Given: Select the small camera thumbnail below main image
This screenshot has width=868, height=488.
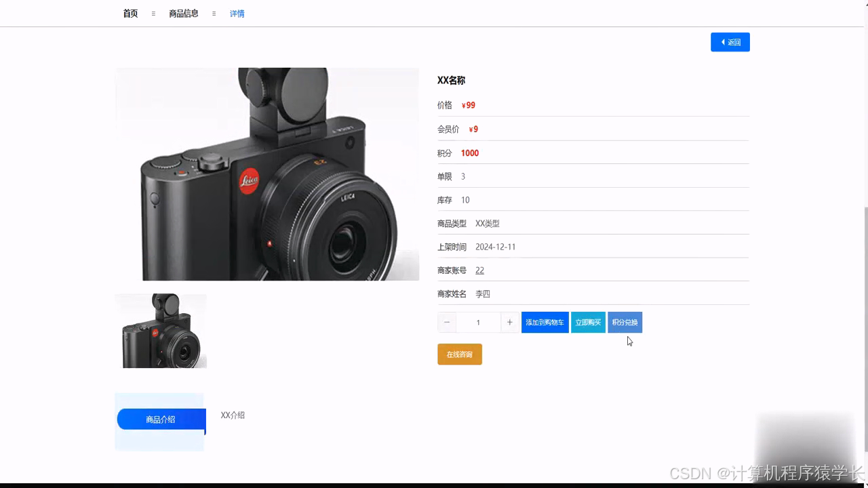Looking at the screenshot, I should coord(161,331).
